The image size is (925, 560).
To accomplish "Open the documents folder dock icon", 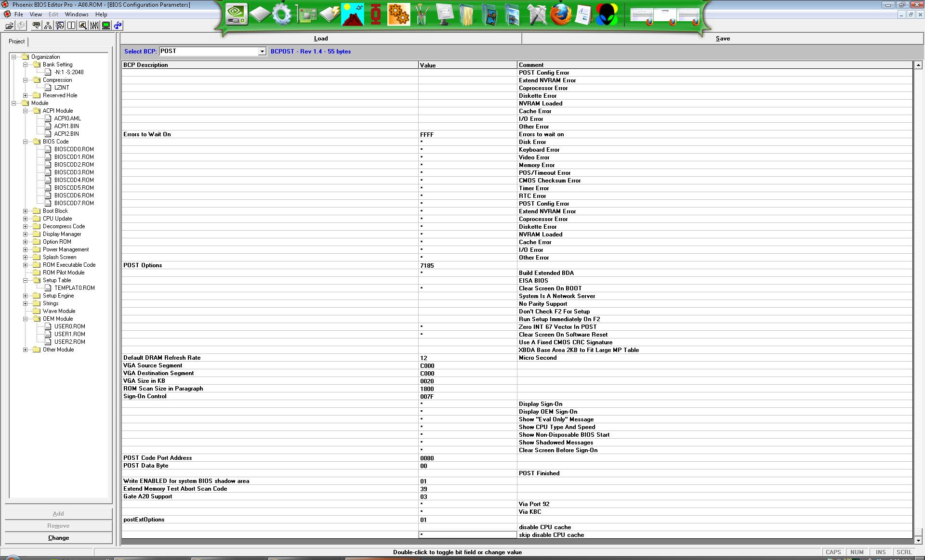I will tap(467, 14).
